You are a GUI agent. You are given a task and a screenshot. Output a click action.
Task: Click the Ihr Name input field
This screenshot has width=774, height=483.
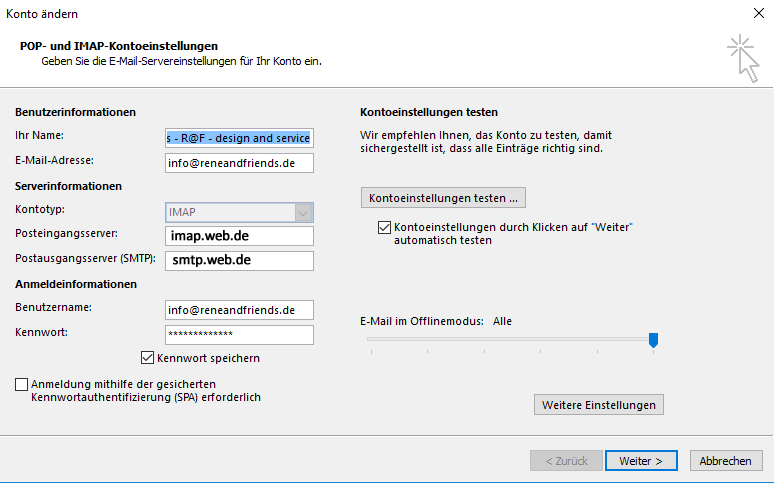pos(239,138)
